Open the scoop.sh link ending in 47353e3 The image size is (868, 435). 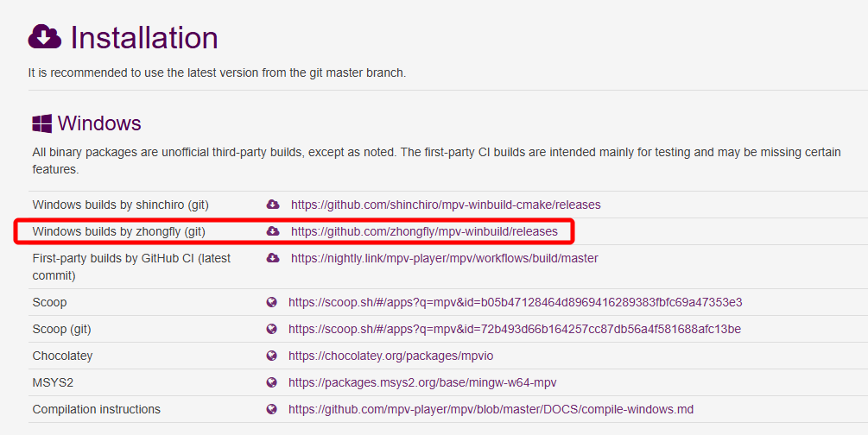click(x=516, y=302)
